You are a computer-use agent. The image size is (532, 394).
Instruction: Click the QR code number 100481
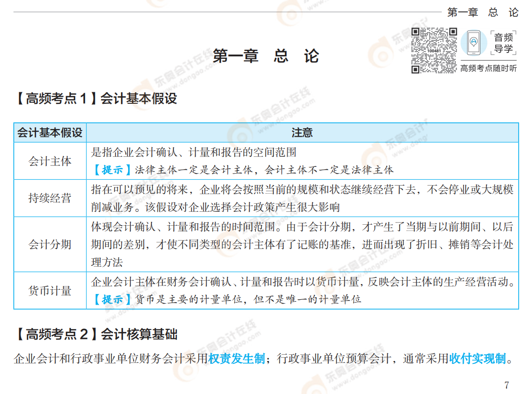tap(434, 51)
